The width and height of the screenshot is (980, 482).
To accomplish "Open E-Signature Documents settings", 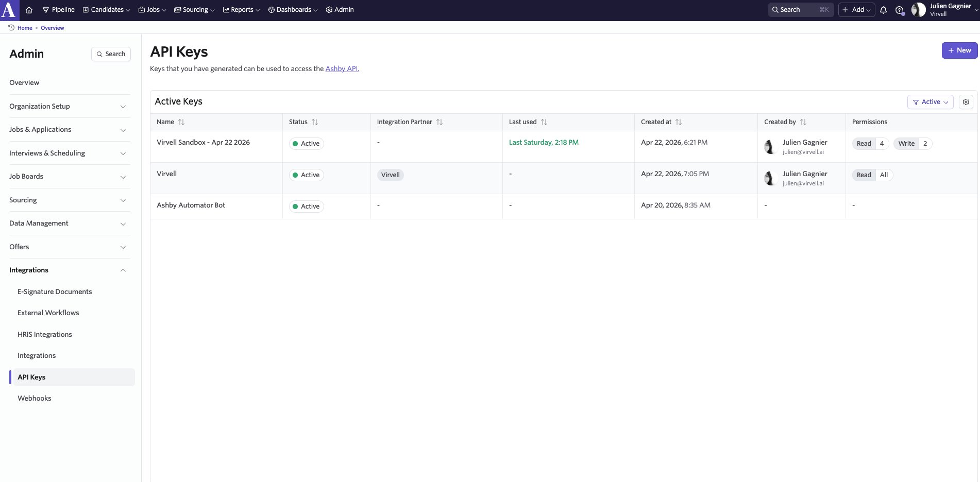I will point(55,292).
